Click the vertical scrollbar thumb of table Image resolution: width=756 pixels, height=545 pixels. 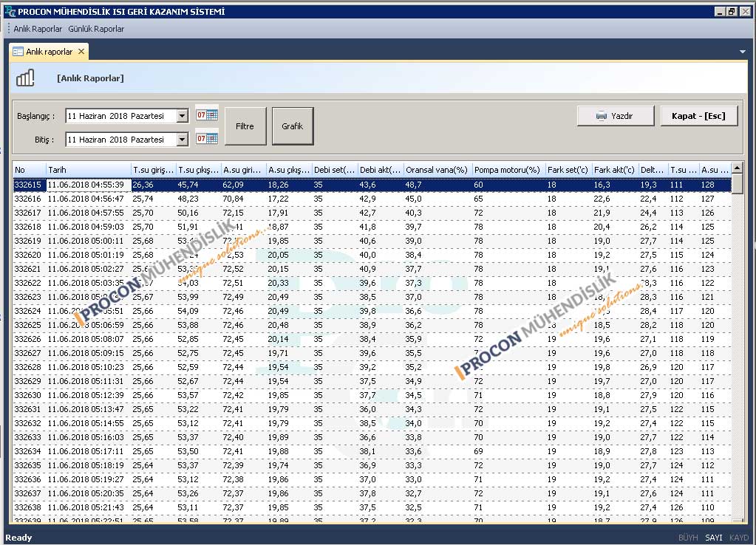[x=737, y=184]
